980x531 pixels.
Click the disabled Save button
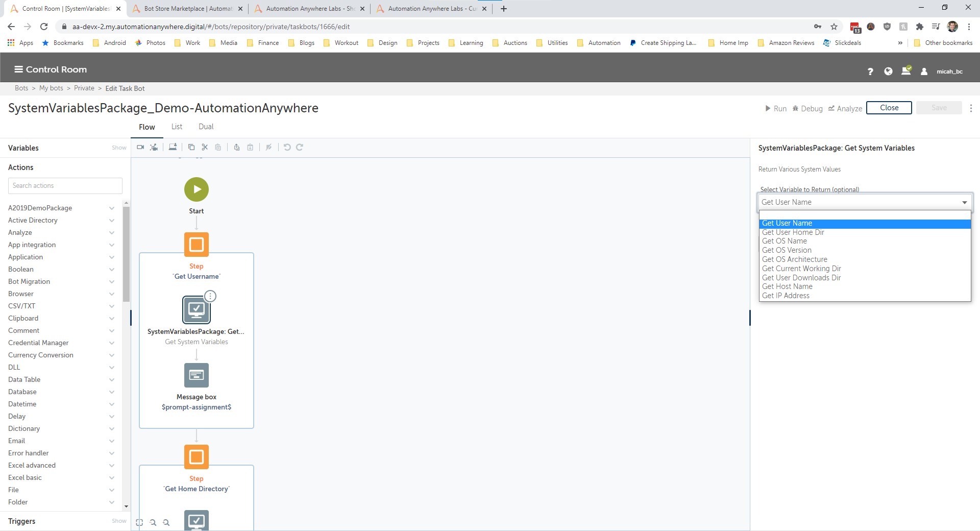[x=939, y=108]
